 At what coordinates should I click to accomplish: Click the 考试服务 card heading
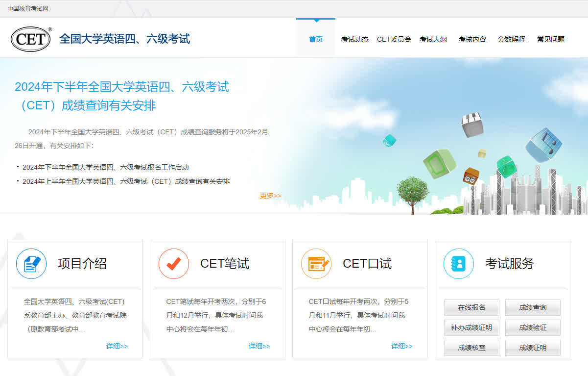tap(510, 264)
